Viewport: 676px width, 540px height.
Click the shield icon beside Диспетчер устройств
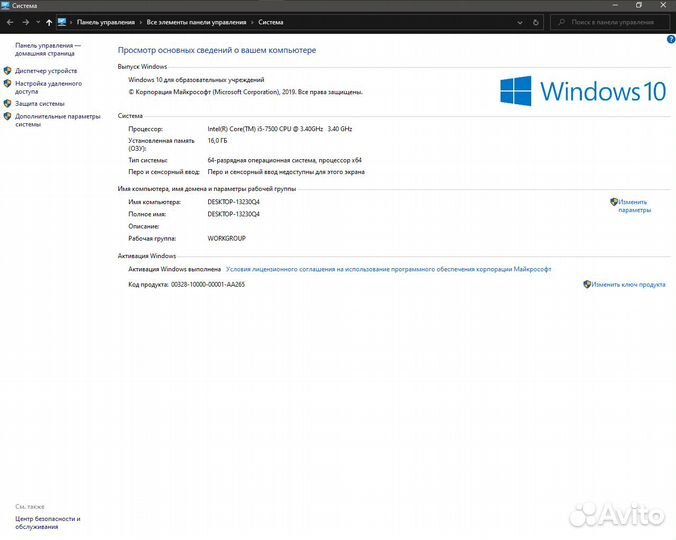click(x=8, y=71)
